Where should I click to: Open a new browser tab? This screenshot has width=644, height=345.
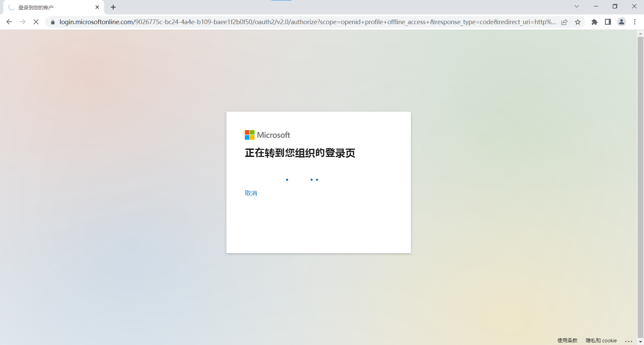click(x=113, y=7)
